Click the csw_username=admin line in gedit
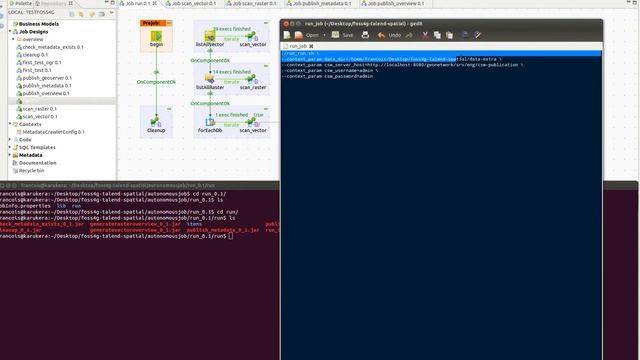The image size is (640, 360). tap(330, 71)
